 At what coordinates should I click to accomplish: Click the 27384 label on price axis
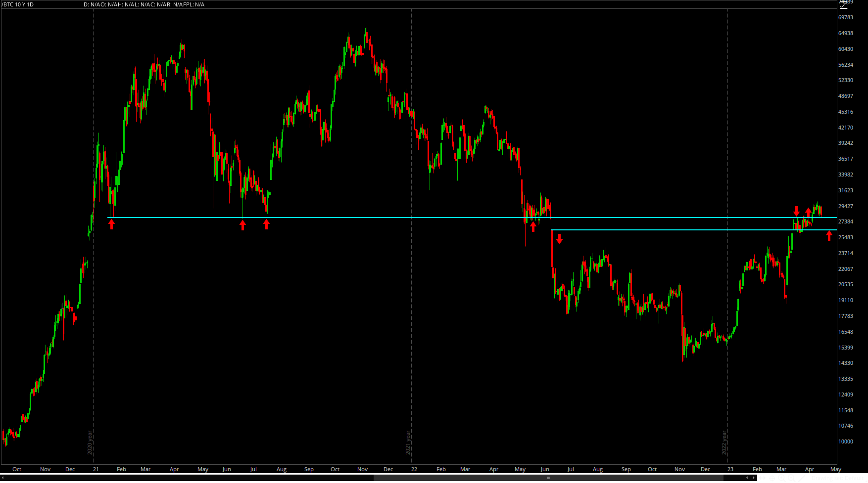click(x=845, y=221)
